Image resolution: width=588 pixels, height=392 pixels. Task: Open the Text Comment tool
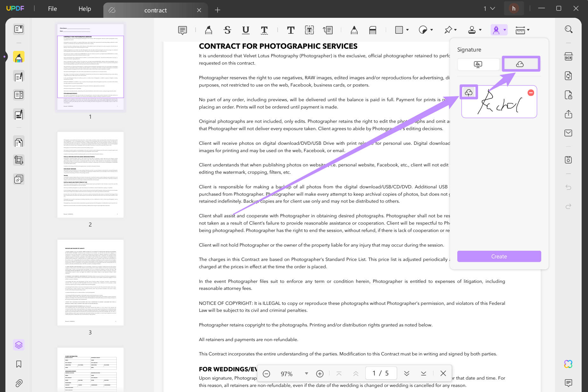click(x=290, y=30)
